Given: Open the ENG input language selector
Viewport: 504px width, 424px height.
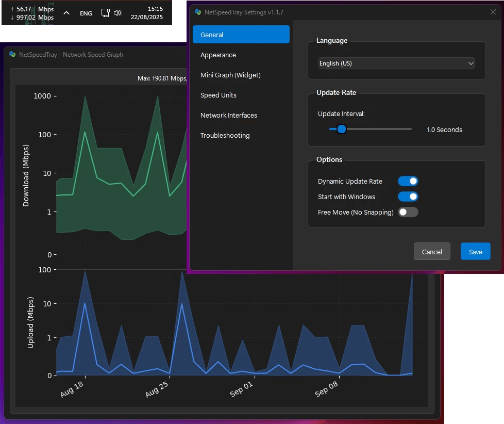Looking at the screenshot, I should coord(86,13).
